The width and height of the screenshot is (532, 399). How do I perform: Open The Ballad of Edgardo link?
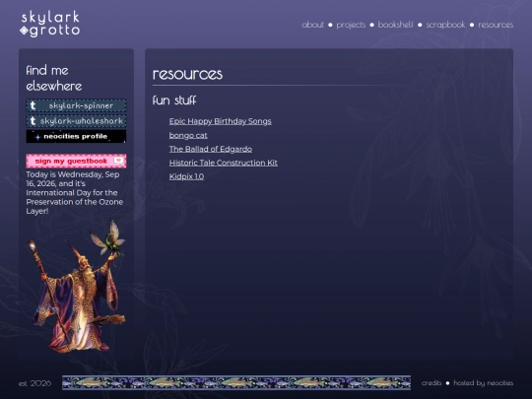211,149
